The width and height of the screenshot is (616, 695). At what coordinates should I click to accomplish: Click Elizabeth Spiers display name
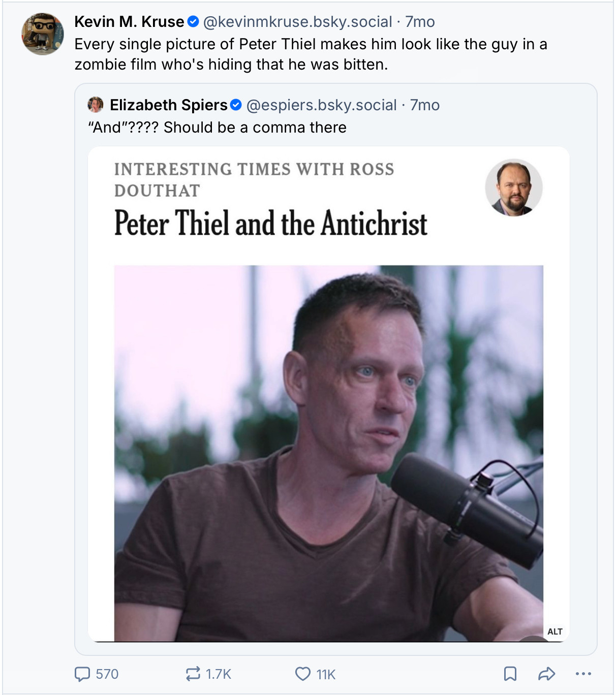tap(168, 105)
